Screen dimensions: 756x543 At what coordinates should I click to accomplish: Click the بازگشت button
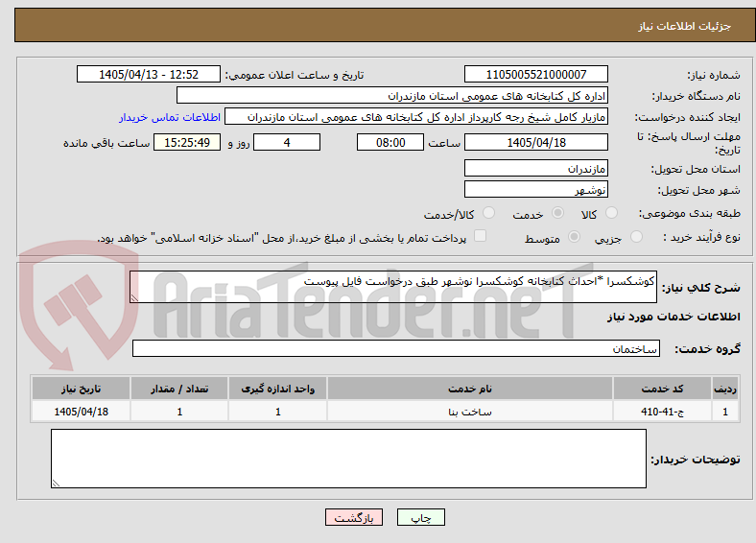[x=354, y=517]
